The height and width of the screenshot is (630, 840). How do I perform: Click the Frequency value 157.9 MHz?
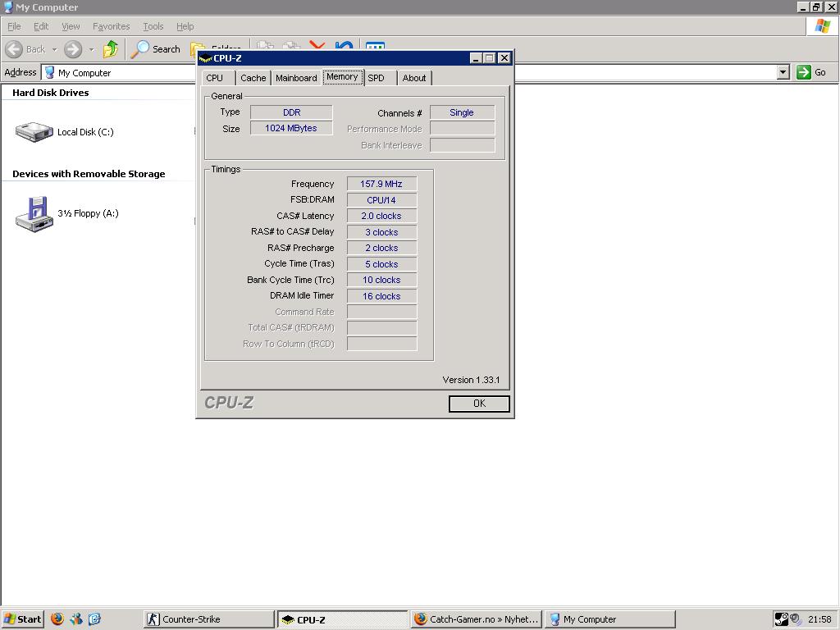click(381, 184)
